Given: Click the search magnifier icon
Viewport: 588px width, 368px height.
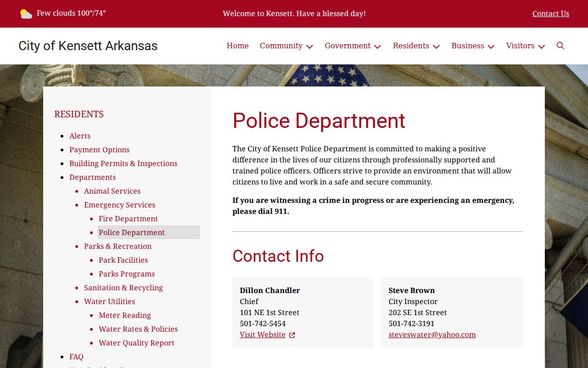Looking at the screenshot, I should [x=560, y=46].
